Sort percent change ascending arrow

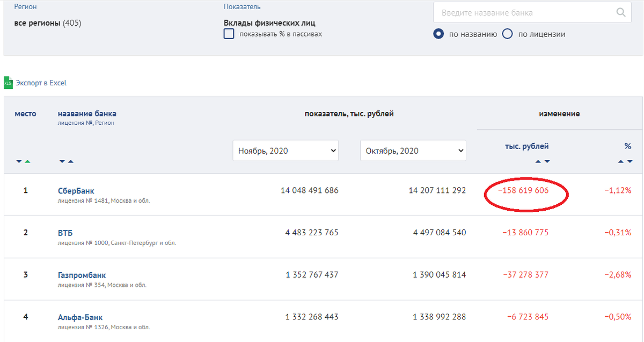click(621, 161)
